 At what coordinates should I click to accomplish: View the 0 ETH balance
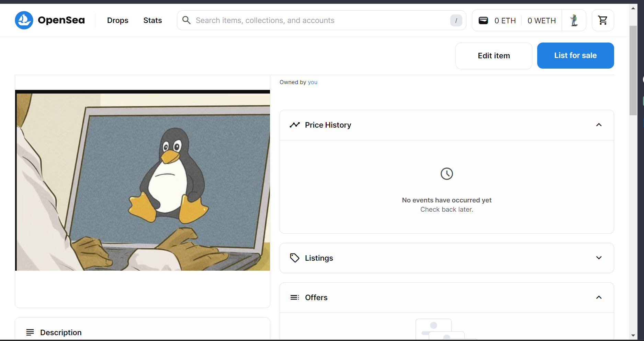(x=505, y=21)
